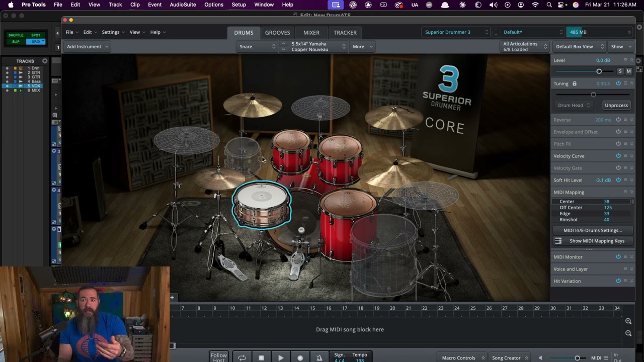Toggle the Velocity Curve power button
Viewport: 644px width, 362px height.
point(618,156)
